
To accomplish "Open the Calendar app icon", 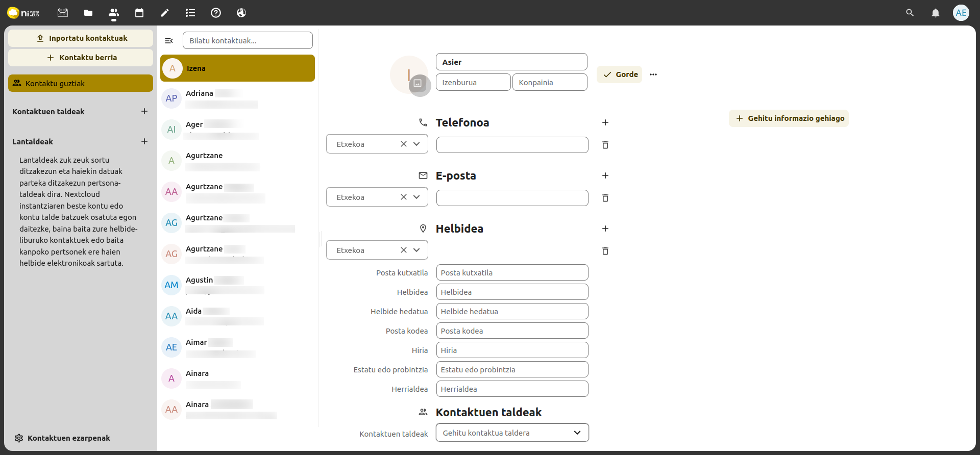I will click(x=139, y=13).
